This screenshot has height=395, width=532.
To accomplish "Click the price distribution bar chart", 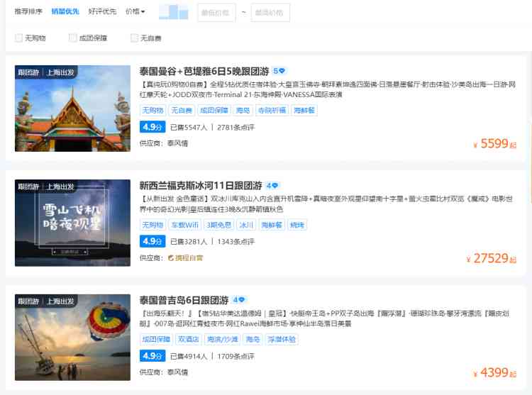I will pyautogui.click(x=173, y=12).
